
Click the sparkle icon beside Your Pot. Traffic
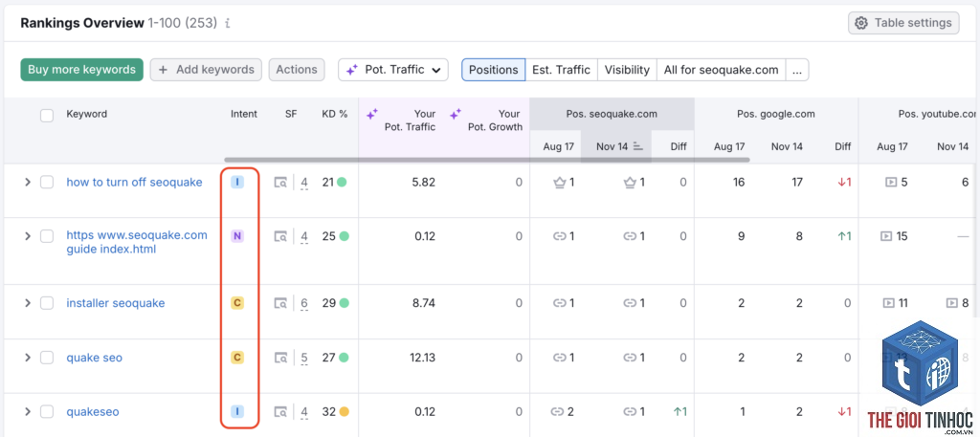(372, 114)
